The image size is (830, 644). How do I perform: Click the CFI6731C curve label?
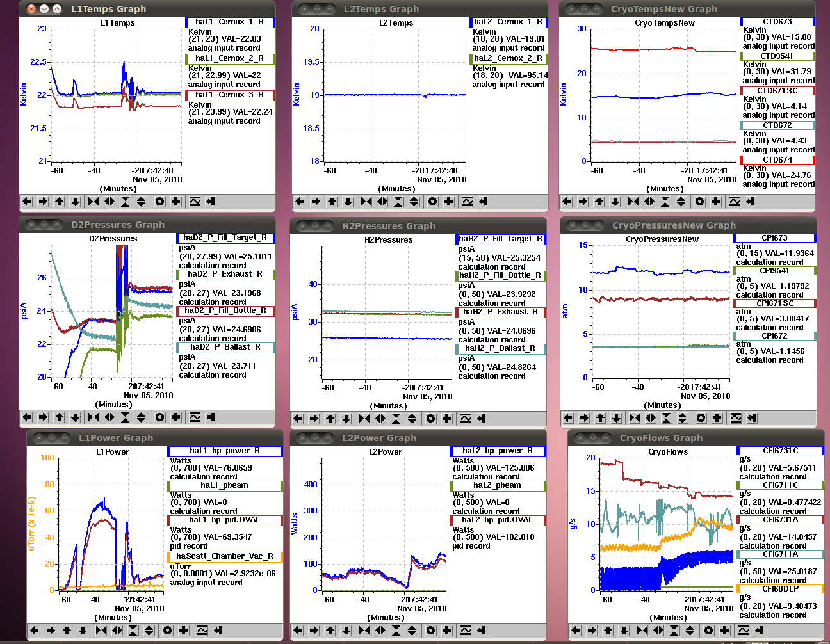[780, 451]
